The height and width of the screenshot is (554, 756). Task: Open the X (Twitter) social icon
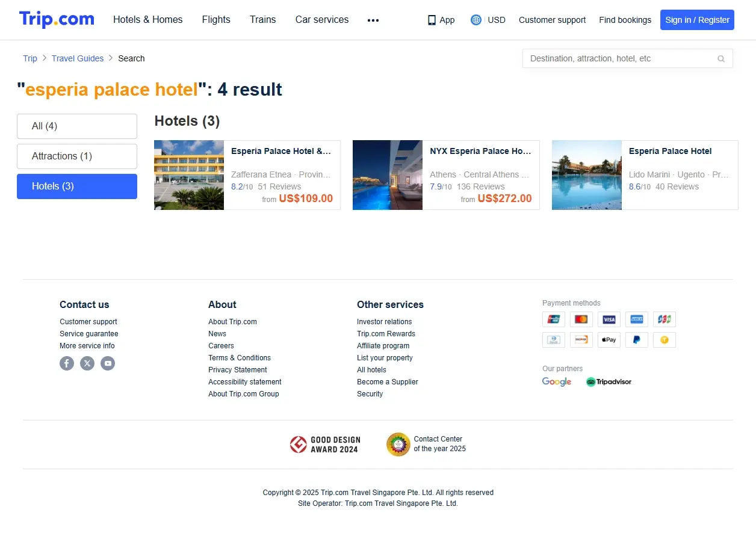(87, 363)
